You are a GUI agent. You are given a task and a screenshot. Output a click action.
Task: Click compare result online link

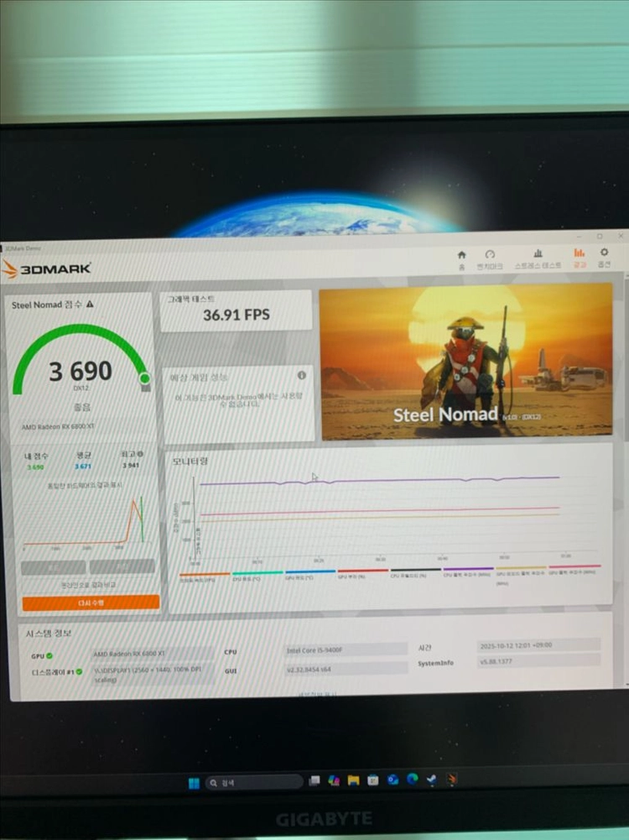point(88,584)
